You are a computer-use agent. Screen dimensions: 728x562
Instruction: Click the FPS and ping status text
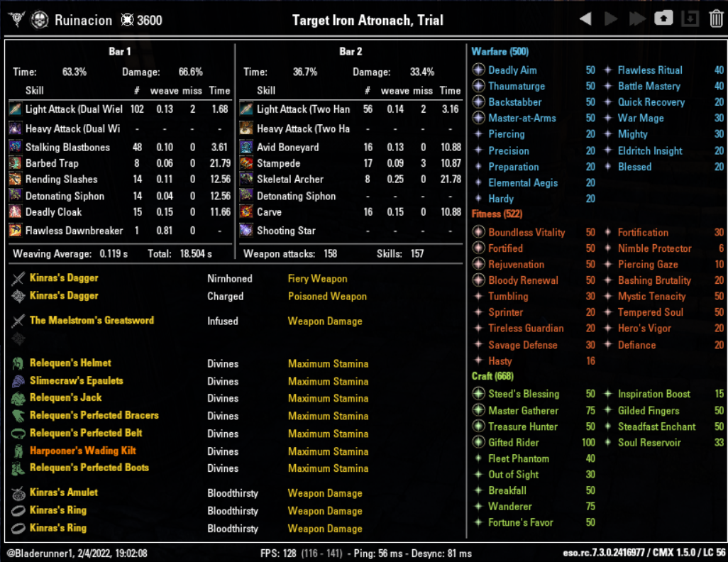(x=366, y=553)
